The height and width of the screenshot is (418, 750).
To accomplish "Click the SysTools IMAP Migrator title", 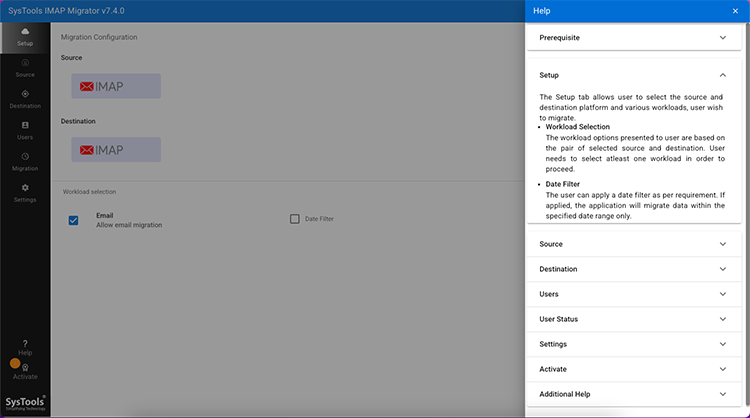I will [x=66, y=11].
